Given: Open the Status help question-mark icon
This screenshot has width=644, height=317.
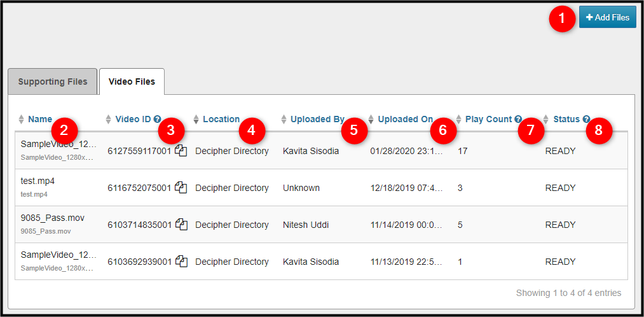Looking at the screenshot, I should pos(586,119).
